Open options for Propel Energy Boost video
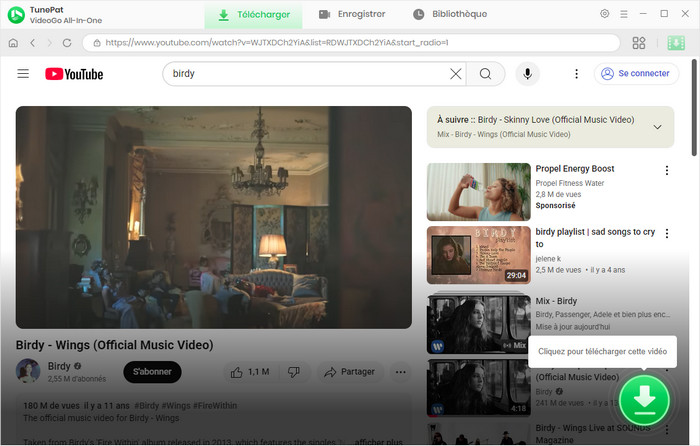Screen dimensions: 700x446 tap(667, 171)
